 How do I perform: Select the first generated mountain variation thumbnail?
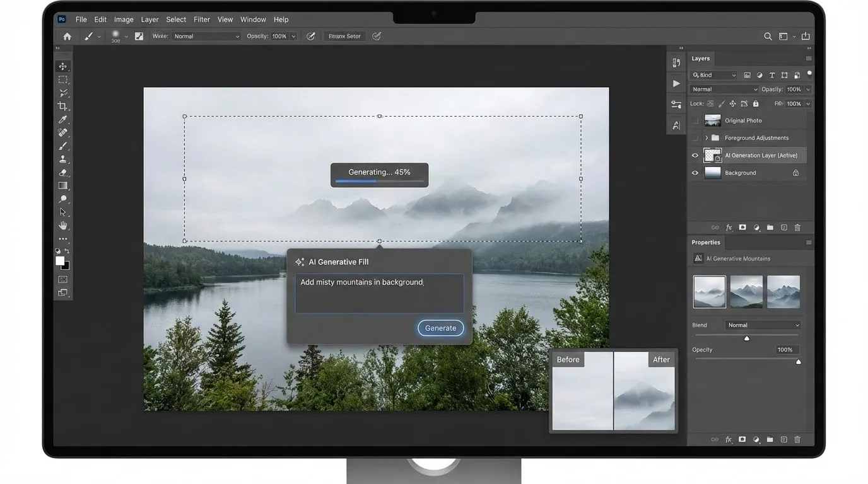[x=709, y=291]
